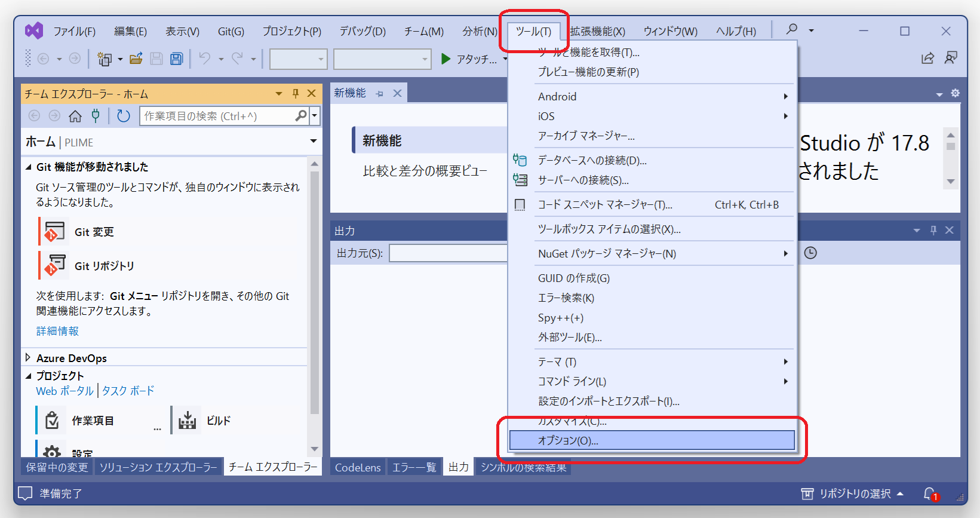Click the notifications bell in status bar
The width and height of the screenshot is (980, 518).
coord(930,494)
